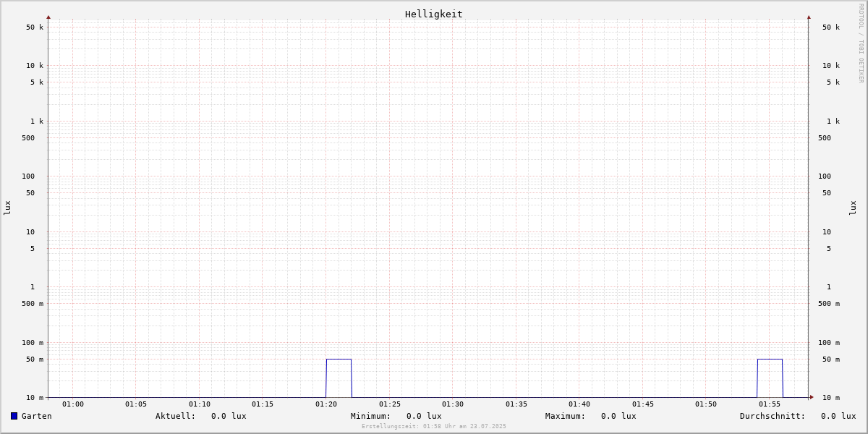Click the 01:10 time axis label
The height and width of the screenshot is (434, 868).
tap(200, 404)
